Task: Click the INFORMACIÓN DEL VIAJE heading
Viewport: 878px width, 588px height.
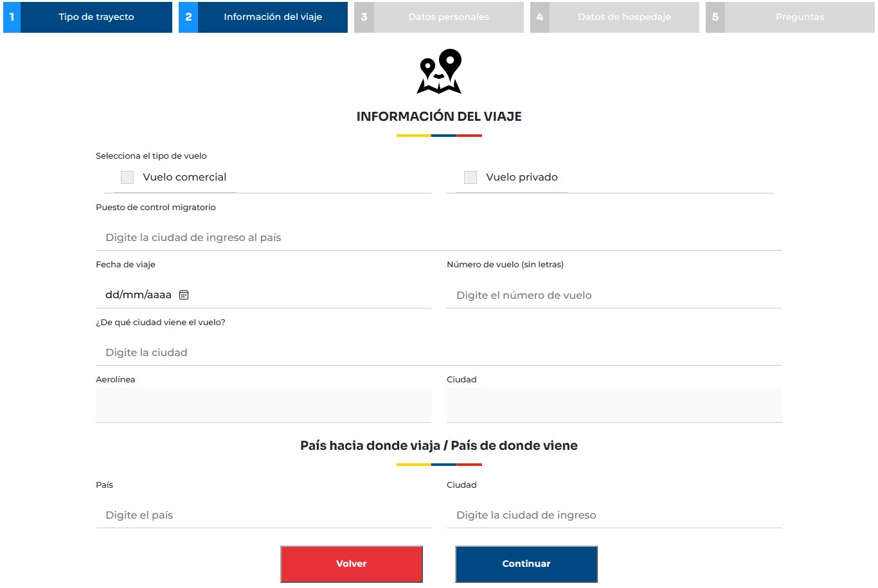Action: click(x=439, y=116)
